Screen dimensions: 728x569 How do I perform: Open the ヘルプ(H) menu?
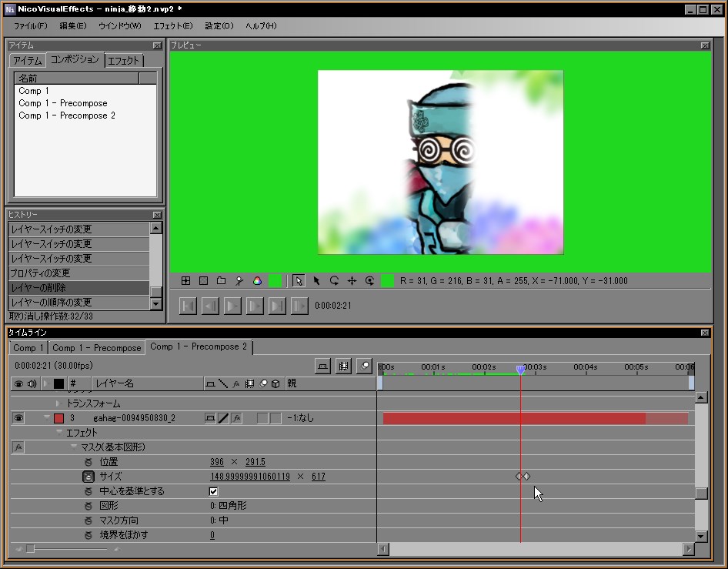[x=261, y=26]
